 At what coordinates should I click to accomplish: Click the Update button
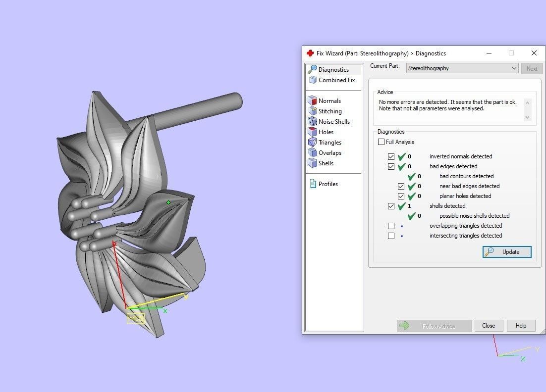point(507,252)
